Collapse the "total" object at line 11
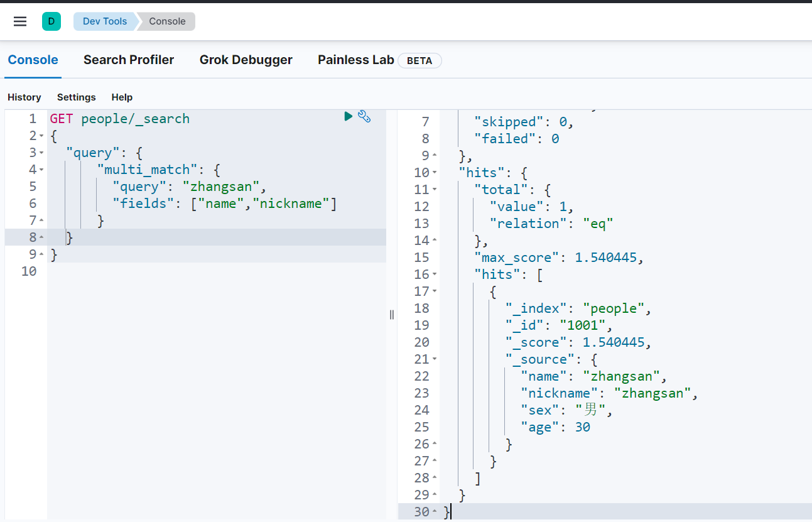The image size is (812, 522). 435,190
